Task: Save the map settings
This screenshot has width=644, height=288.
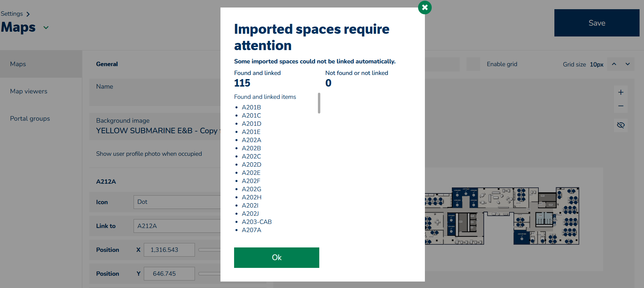Action: [x=597, y=23]
